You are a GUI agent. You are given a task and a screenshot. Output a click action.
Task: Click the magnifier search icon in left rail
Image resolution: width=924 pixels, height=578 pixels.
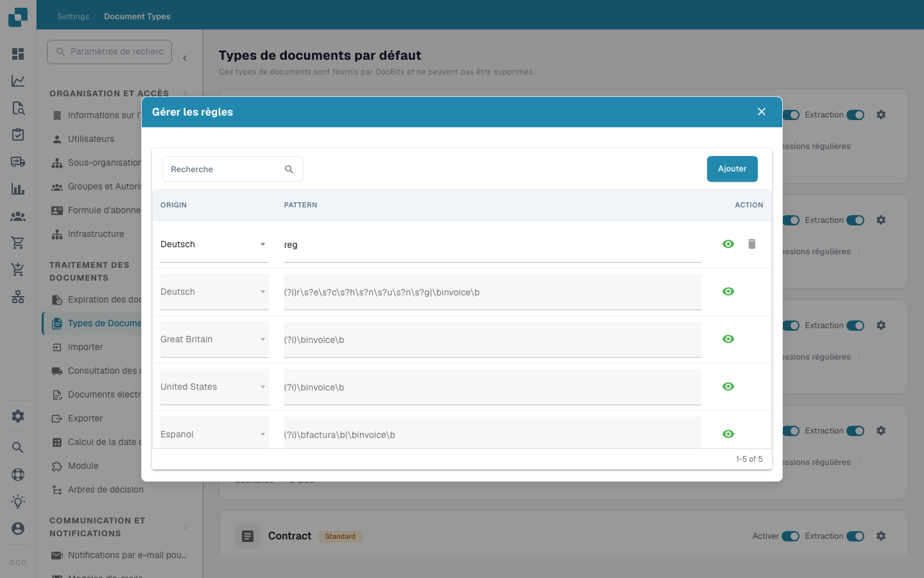point(18,448)
